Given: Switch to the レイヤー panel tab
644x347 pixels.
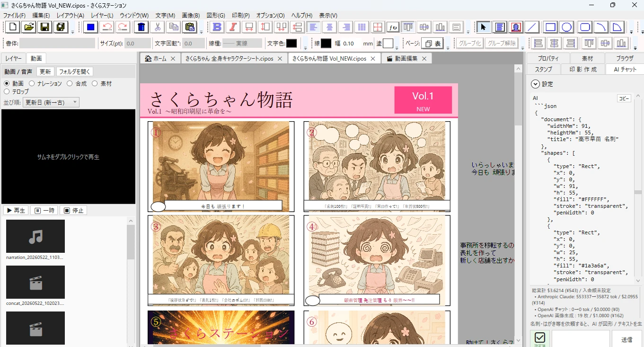Looking at the screenshot, I should pos(14,59).
